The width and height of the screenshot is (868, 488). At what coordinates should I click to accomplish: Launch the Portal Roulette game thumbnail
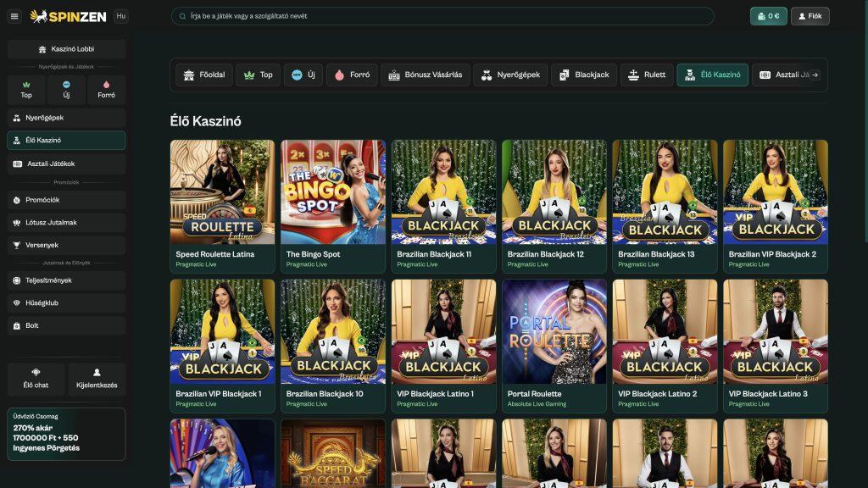point(554,331)
